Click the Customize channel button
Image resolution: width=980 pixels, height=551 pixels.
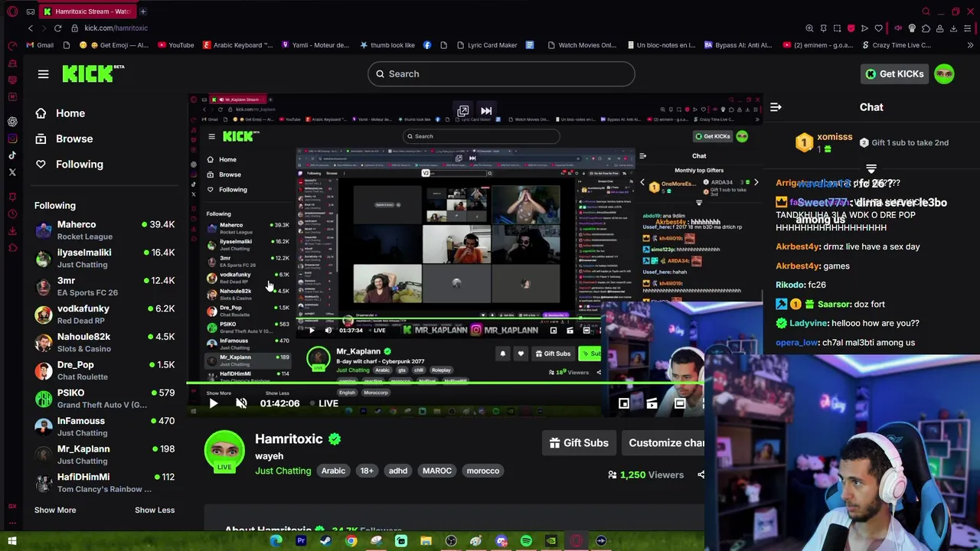tap(664, 442)
